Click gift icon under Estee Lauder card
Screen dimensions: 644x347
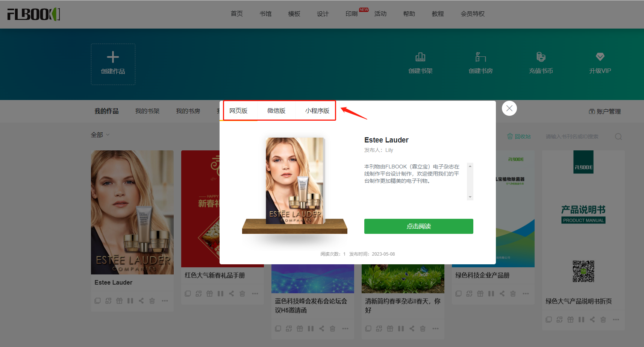(119, 301)
